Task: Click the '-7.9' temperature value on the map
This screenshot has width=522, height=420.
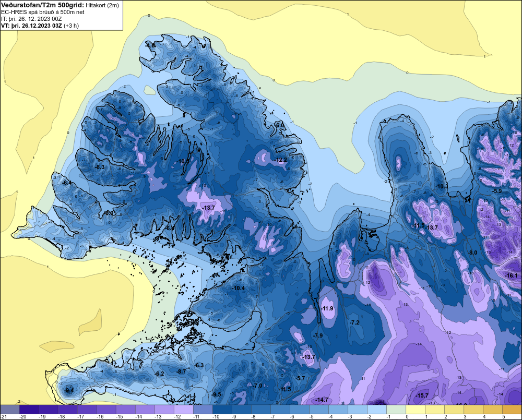Action: click(318, 335)
